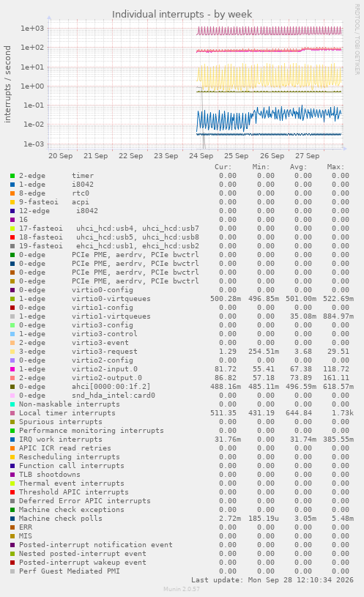Click the 27 Sep label on the time axis
This screenshot has height=597, width=364.
[308, 156]
